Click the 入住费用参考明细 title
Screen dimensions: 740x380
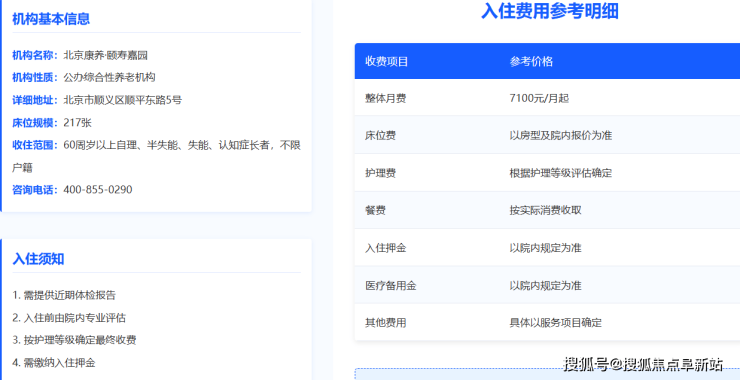(x=549, y=11)
